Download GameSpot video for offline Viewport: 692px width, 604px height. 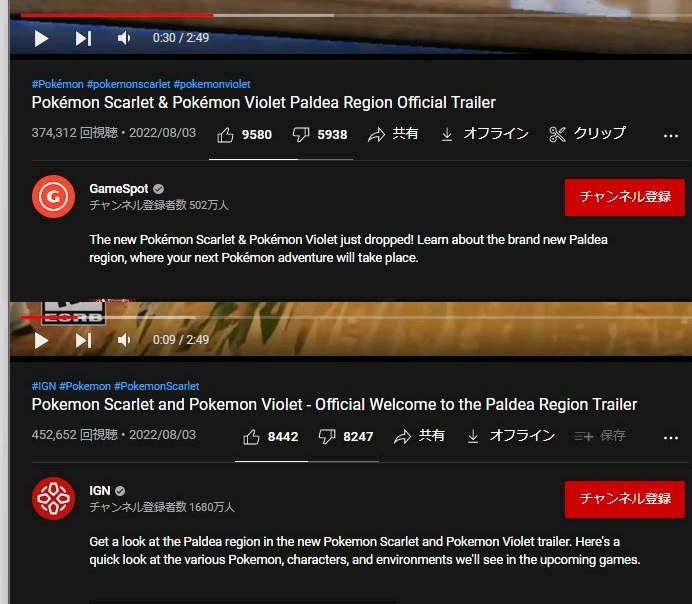485,134
